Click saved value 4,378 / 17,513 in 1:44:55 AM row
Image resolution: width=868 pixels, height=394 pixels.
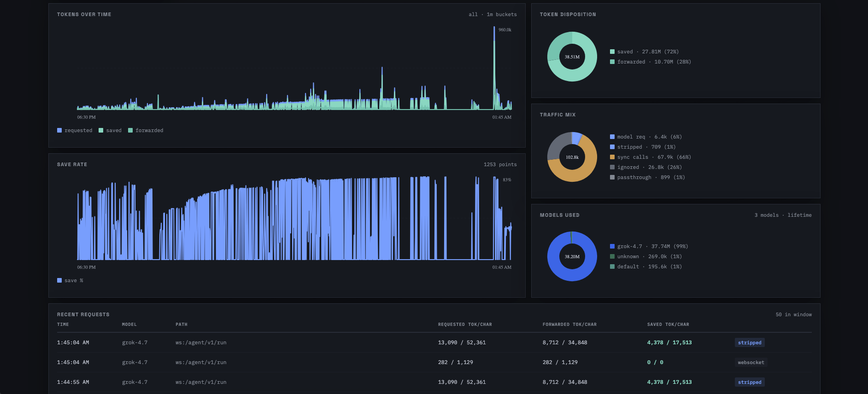pyautogui.click(x=669, y=382)
